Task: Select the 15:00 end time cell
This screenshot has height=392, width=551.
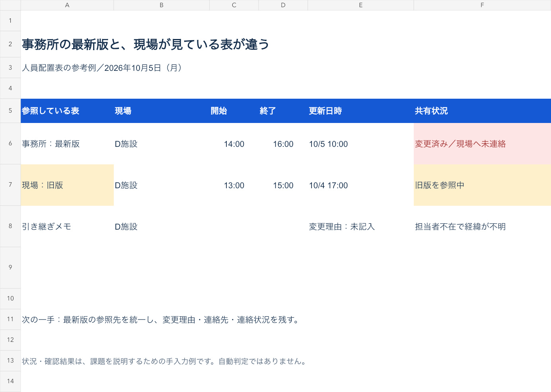Action: point(283,185)
